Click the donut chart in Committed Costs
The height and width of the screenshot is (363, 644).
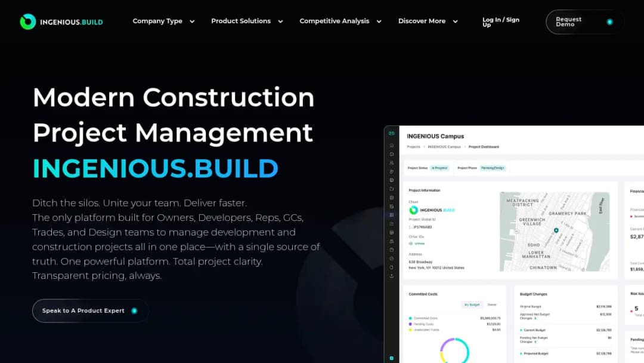click(454, 350)
